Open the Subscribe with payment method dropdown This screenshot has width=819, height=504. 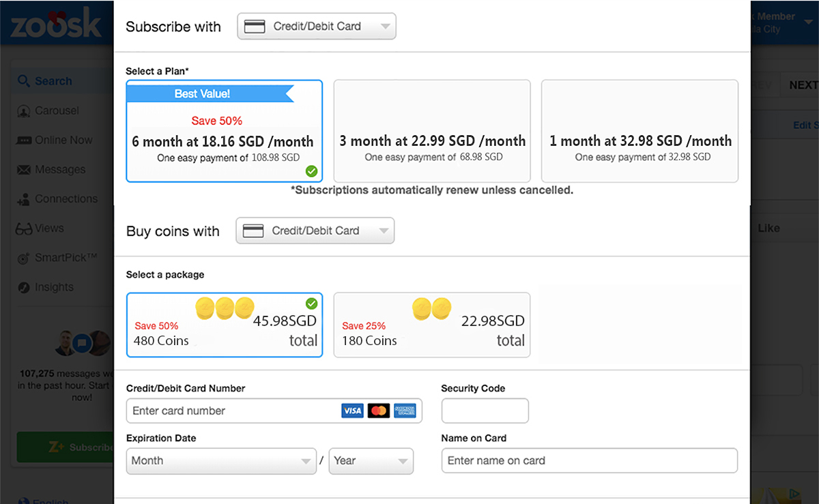(317, 27)
